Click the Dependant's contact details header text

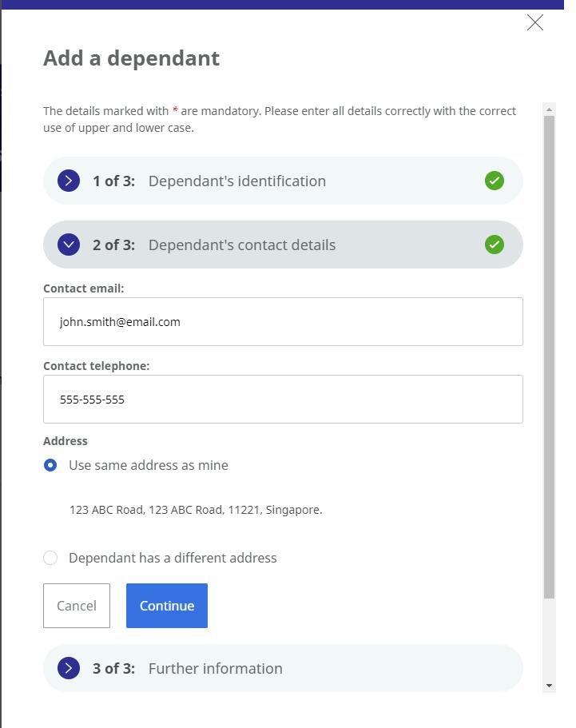pyautogui.click(x=242, y=245)
